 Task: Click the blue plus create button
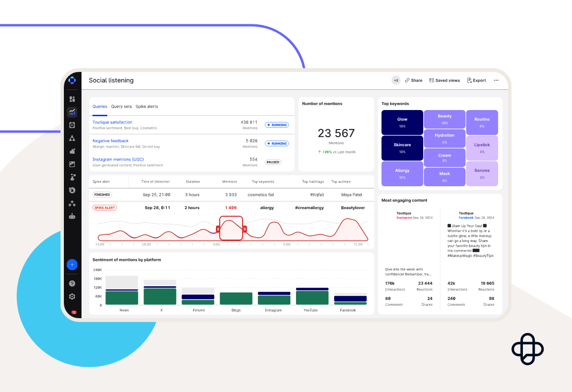point(72,264)
